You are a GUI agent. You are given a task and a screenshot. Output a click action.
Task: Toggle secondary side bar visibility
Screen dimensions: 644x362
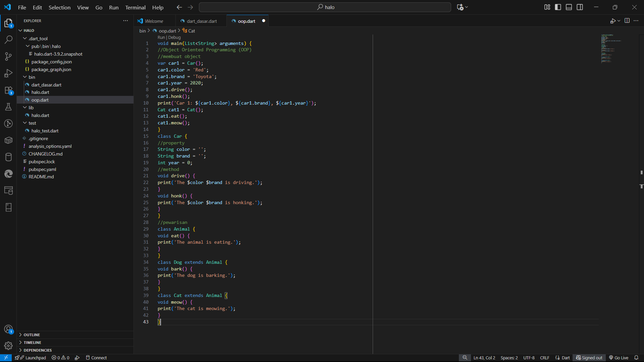point(580,7)
